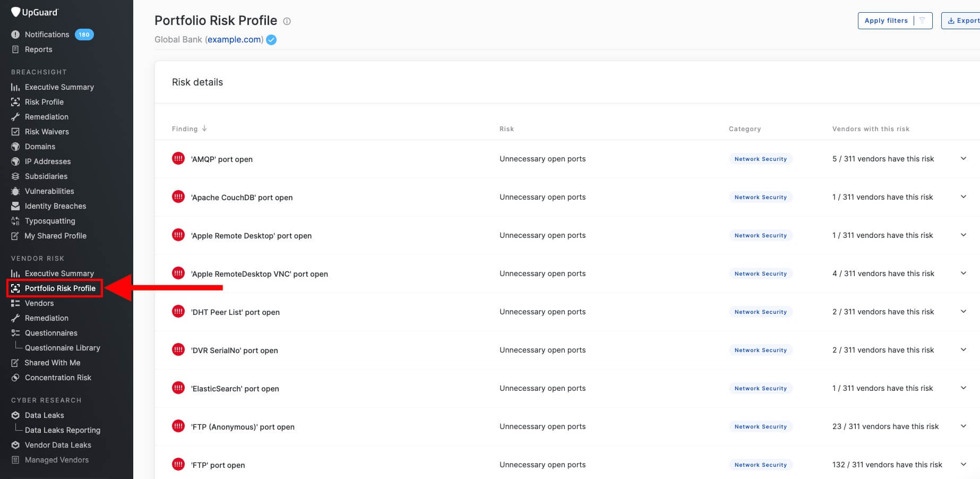Click the Category column header
This screenshot has height=479, width=980.
coord(745,129)
